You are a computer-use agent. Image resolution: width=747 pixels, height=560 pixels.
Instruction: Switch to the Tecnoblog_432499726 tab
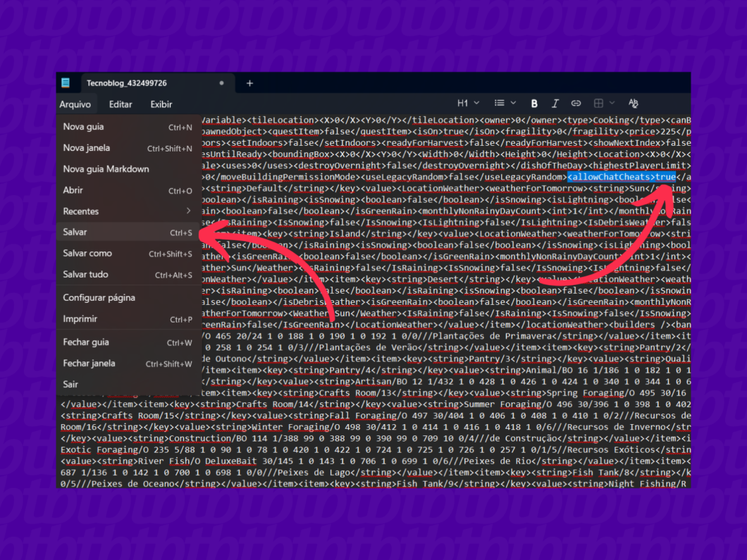pos(127,83)
